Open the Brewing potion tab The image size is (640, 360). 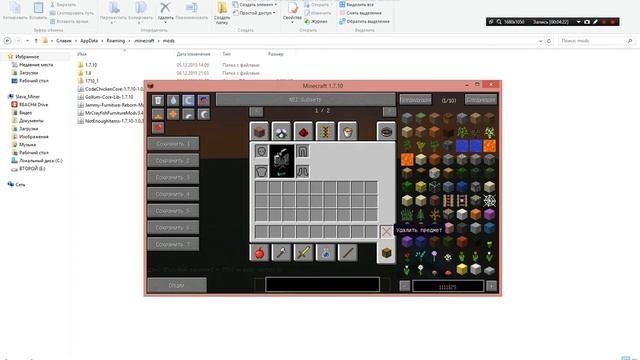click(325, 253)
